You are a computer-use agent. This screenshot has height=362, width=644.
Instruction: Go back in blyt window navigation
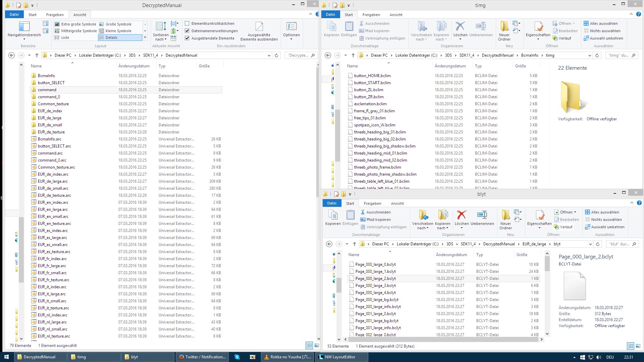point(329,244)
